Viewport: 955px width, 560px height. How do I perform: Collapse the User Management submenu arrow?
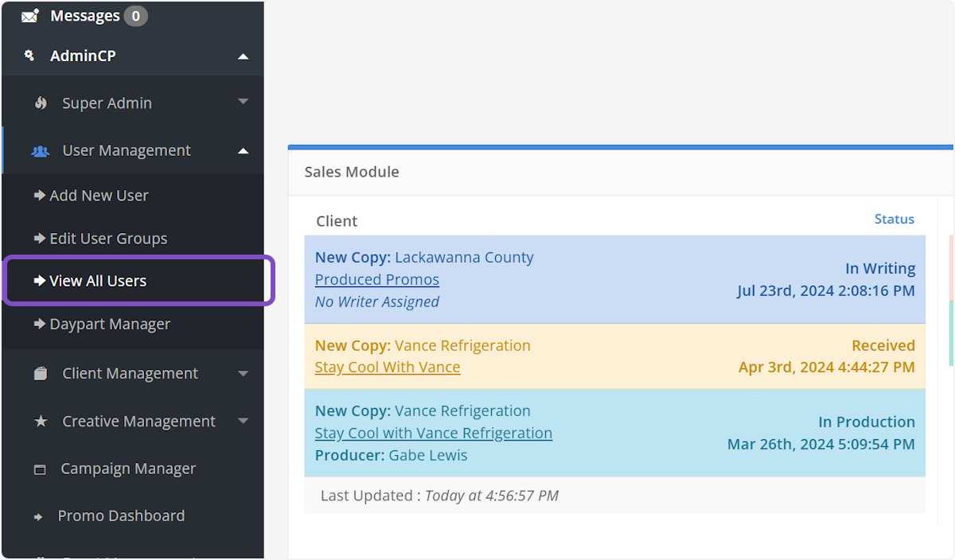tap(244, 151)
